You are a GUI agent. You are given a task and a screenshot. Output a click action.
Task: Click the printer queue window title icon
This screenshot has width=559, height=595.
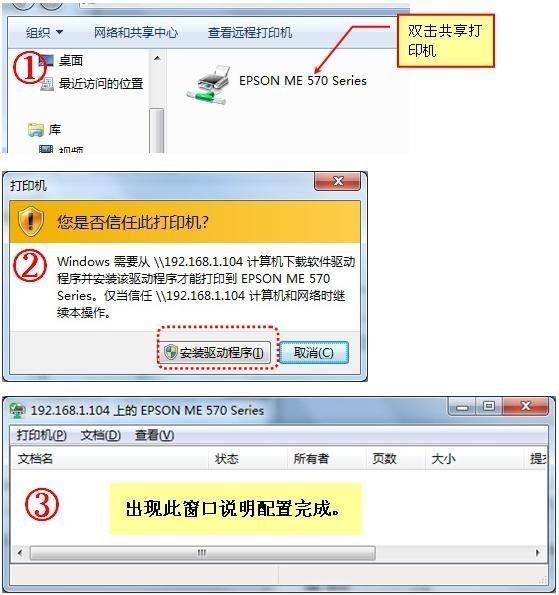(17, 411)
